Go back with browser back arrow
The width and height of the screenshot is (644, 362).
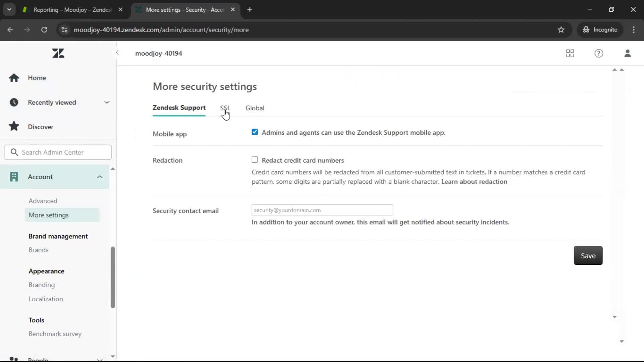point(10,30)
